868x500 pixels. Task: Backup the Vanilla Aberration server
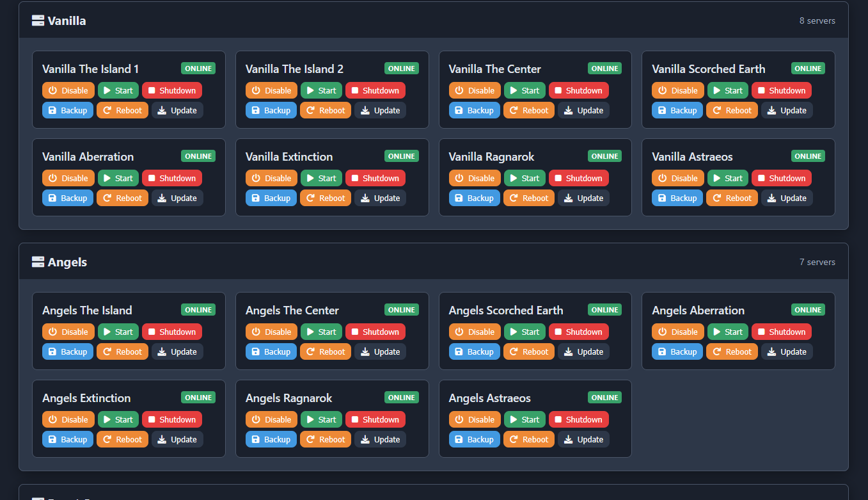coord(67,198)
